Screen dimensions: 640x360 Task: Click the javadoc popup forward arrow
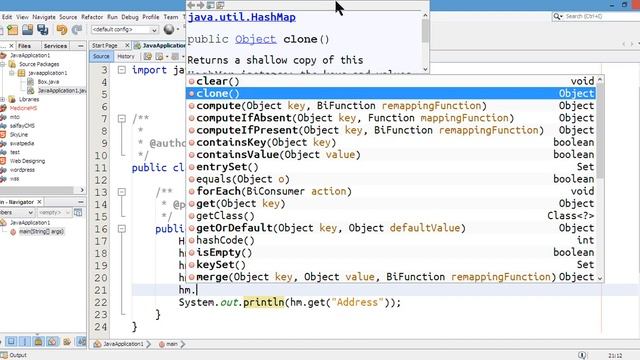pyautogui.click(x=200, y=5)
